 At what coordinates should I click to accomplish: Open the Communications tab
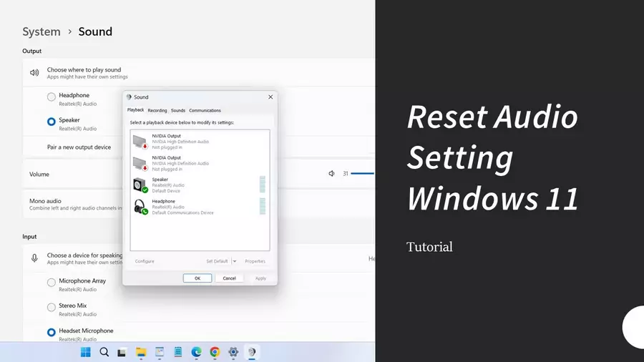(x=205, y=110)
